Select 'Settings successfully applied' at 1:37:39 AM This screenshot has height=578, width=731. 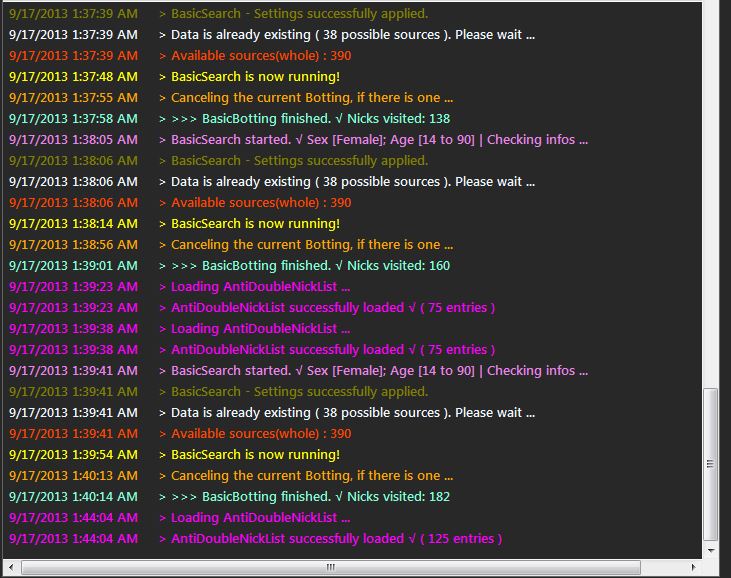[x=218, y=14]
